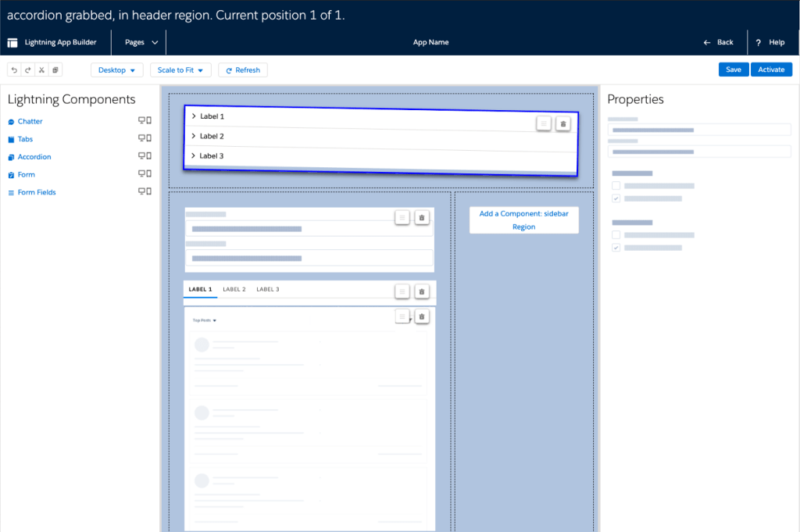Image resolution: width=800 pixels, height=532 pixels.
Task: Click the Chatter component icon
Action: coord(11,122)
